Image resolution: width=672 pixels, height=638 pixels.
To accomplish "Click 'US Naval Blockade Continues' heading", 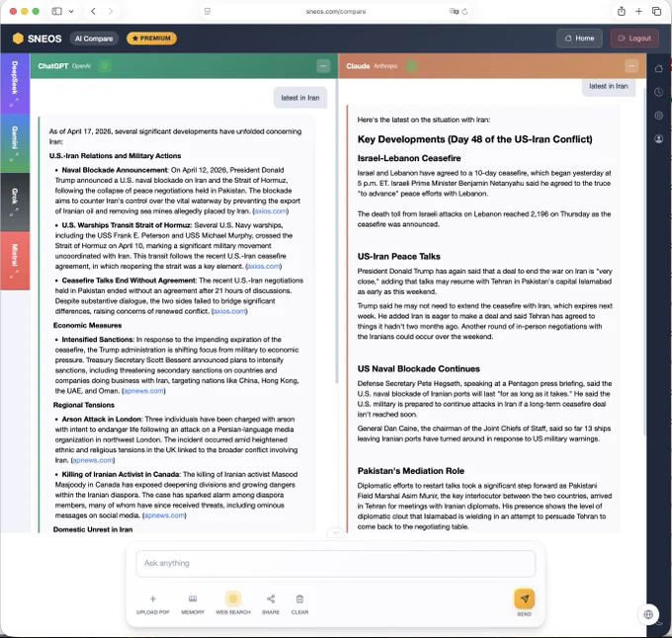I will tap(419, 368).
